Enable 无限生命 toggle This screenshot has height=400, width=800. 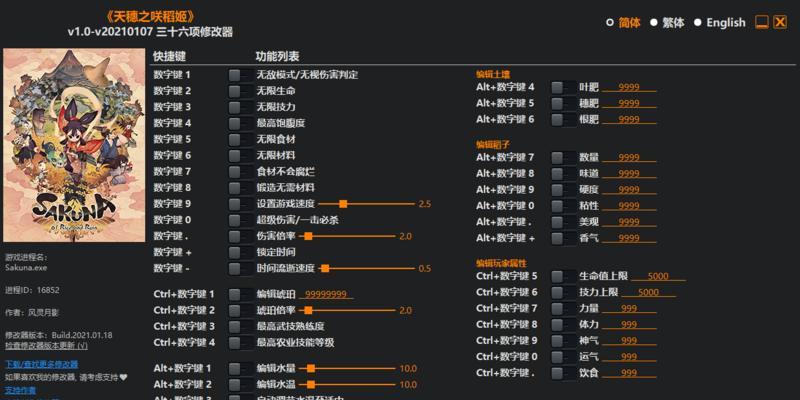point(240,91)
